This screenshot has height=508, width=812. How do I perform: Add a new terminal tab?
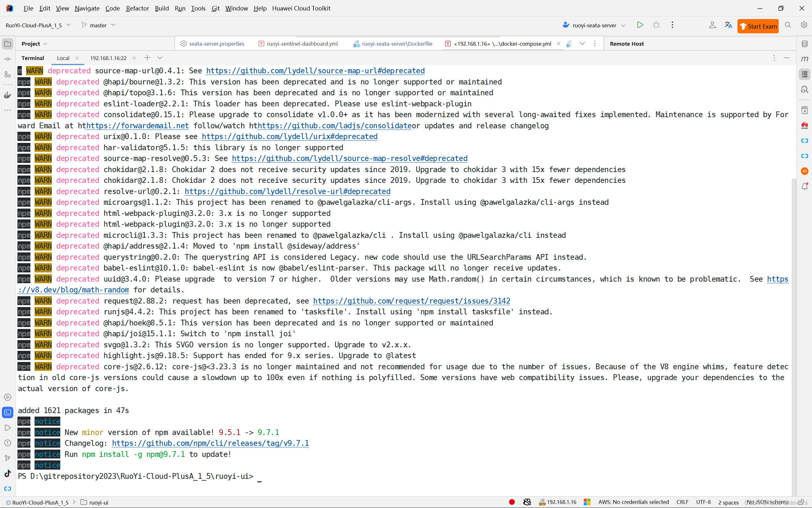pyautogui.click(x=147, y=58)
